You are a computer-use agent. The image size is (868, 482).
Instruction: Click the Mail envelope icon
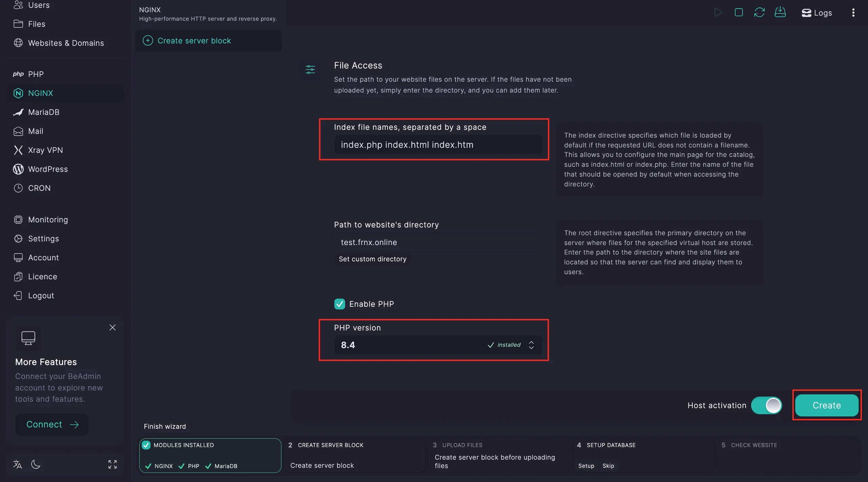[18, 131]
